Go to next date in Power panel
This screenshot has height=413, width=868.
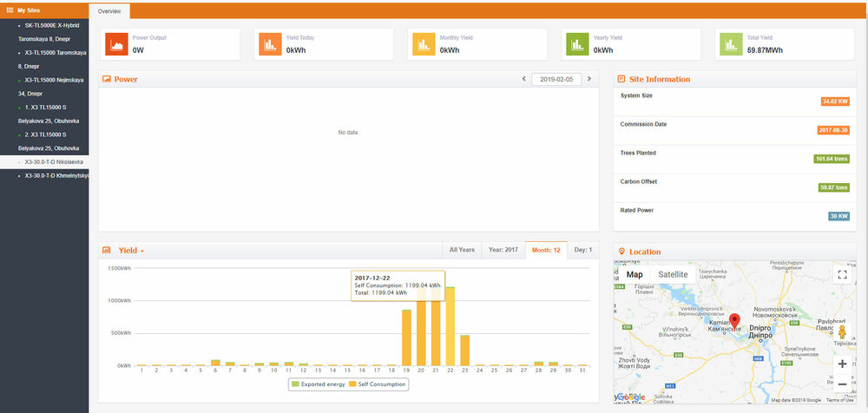click(589, 79)
